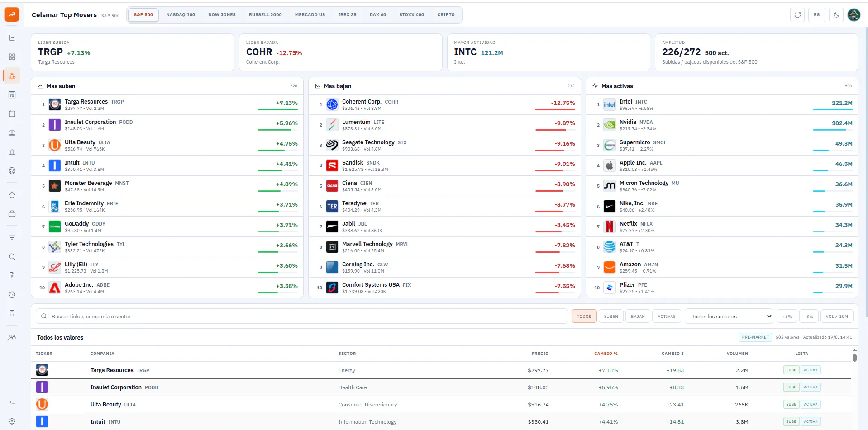Open the terminal prompt icon in the sidebar
868x430 pixels.
click(x=12, y=402)
